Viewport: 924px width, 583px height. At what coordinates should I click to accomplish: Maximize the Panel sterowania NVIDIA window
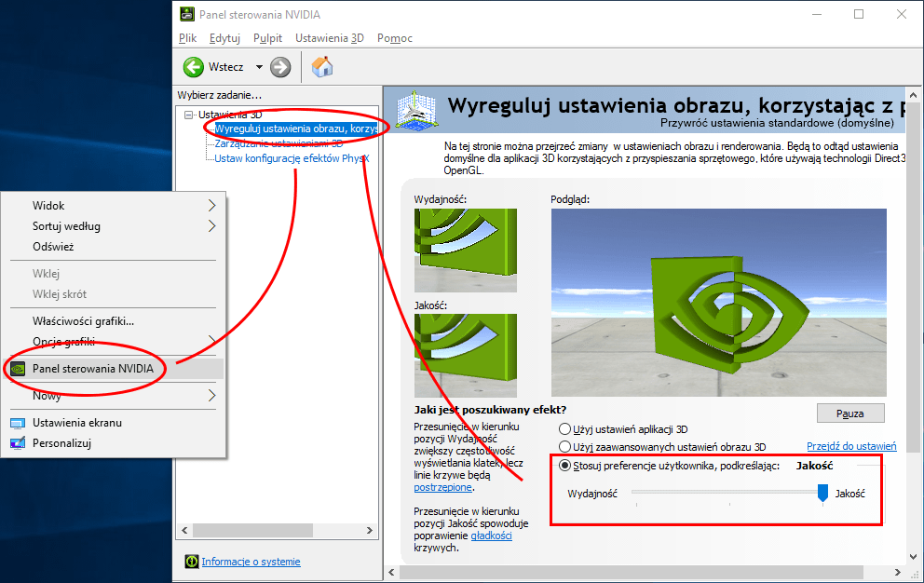click(x=859, y=14)
